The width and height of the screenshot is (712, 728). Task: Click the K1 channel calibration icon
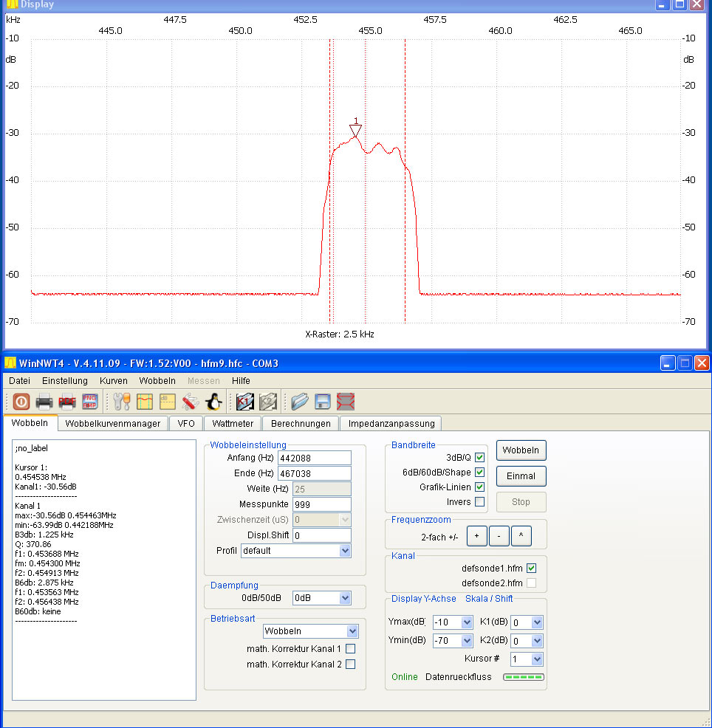244,402
